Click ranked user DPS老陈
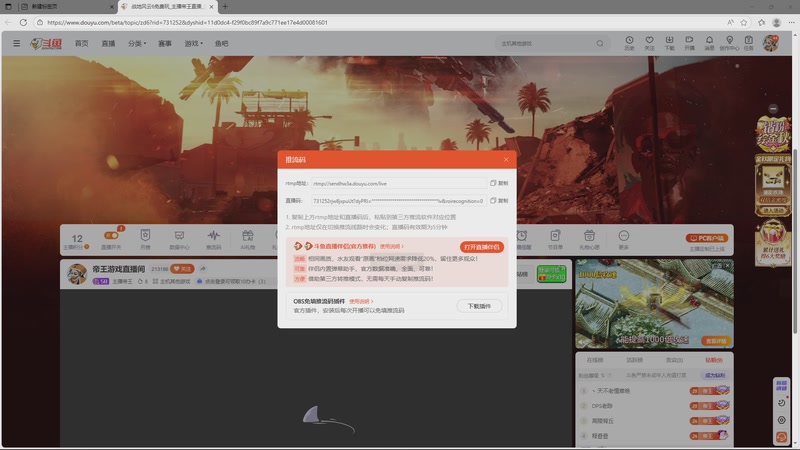Image resolution: width=800 pixels, height=450 pixels. [x=602, y=406]
